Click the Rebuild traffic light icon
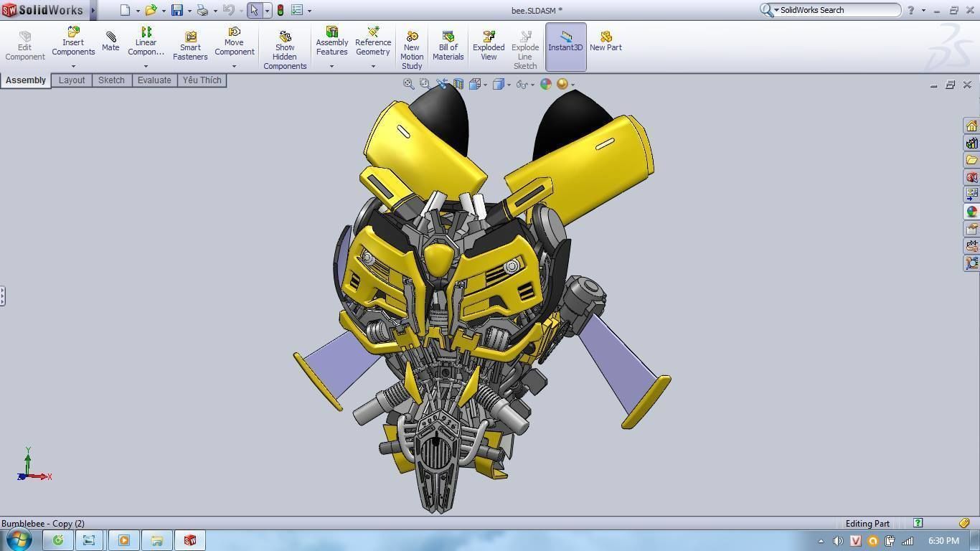 point(281,10)
